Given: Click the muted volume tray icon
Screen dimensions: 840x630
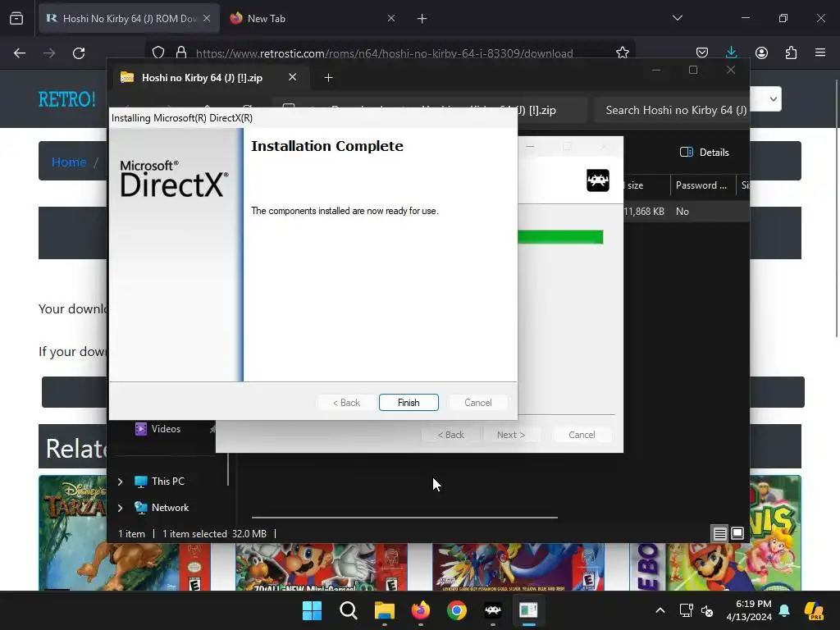Looking at the screenshot, I should [707, 610].
